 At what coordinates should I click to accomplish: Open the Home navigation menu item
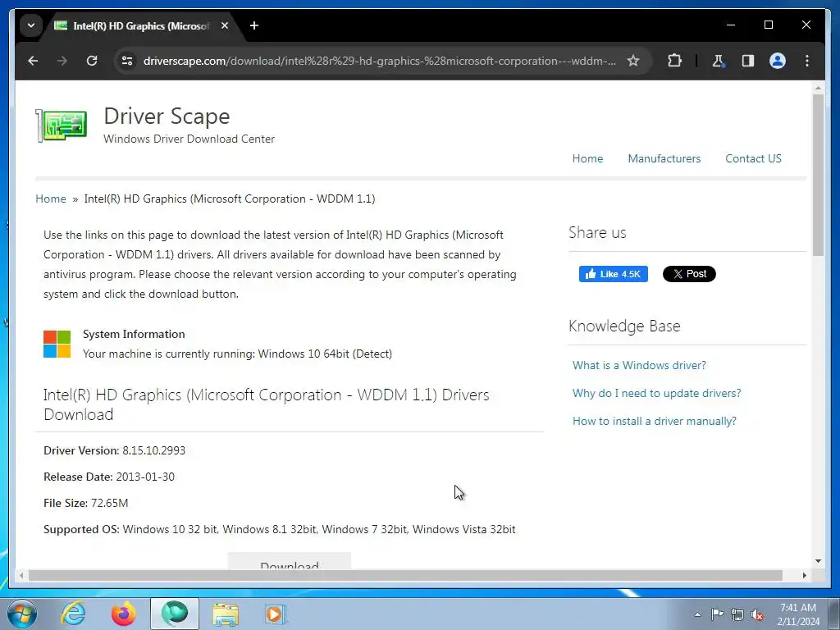coord(587,158)
